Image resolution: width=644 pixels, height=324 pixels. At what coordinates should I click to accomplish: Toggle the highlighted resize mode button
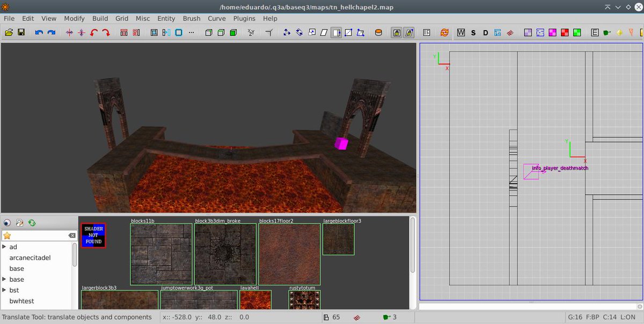336,33
